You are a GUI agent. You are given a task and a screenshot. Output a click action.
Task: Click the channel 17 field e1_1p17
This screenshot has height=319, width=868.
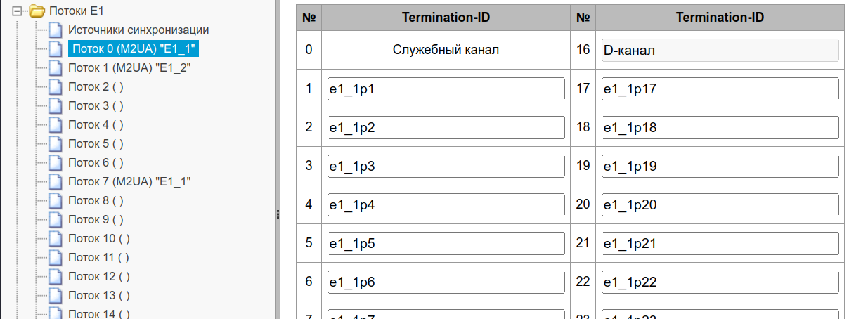tap(720, 89)
